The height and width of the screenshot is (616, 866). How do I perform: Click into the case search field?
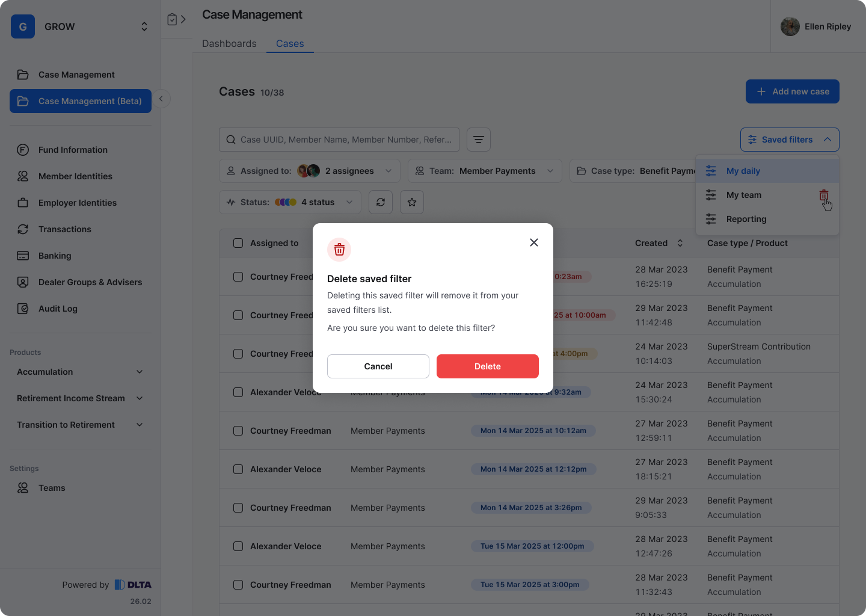tap(345, 140)
